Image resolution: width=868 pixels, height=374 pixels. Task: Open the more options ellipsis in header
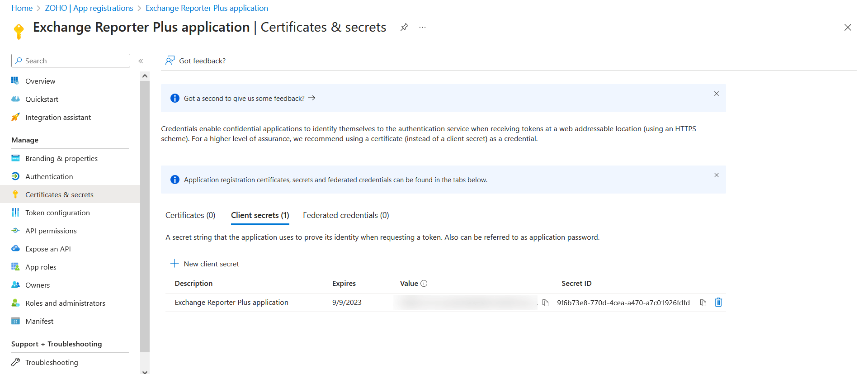pos(422,27)
